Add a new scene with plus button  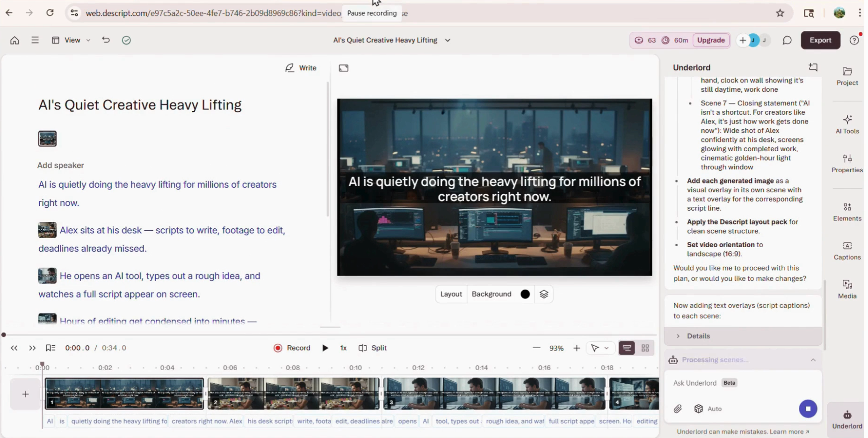click(25, 394)
